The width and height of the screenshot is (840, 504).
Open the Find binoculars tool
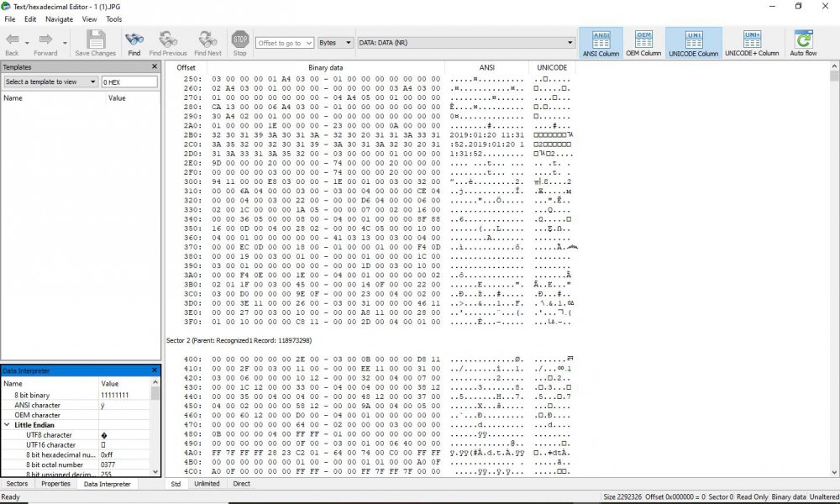(134, 39)
